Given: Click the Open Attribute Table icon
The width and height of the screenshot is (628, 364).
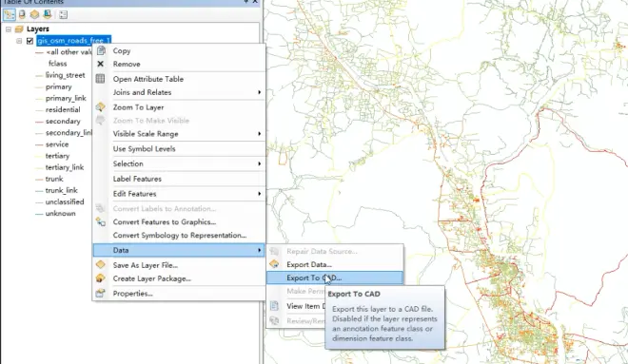Looking at the screenshot, I should pos(100,79).
